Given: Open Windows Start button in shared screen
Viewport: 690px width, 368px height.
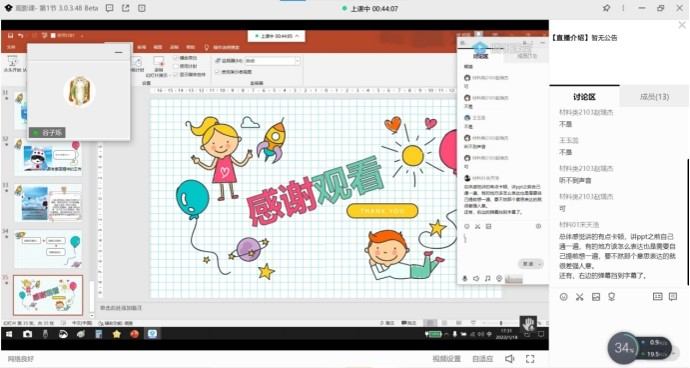Looking at the screenshot, I should tap(9, 334).
